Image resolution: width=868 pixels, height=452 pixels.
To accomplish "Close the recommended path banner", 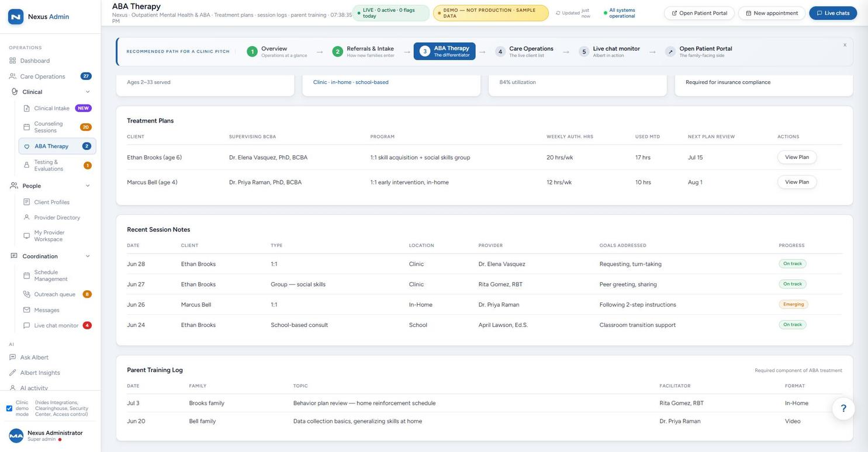I will point(845,45).
